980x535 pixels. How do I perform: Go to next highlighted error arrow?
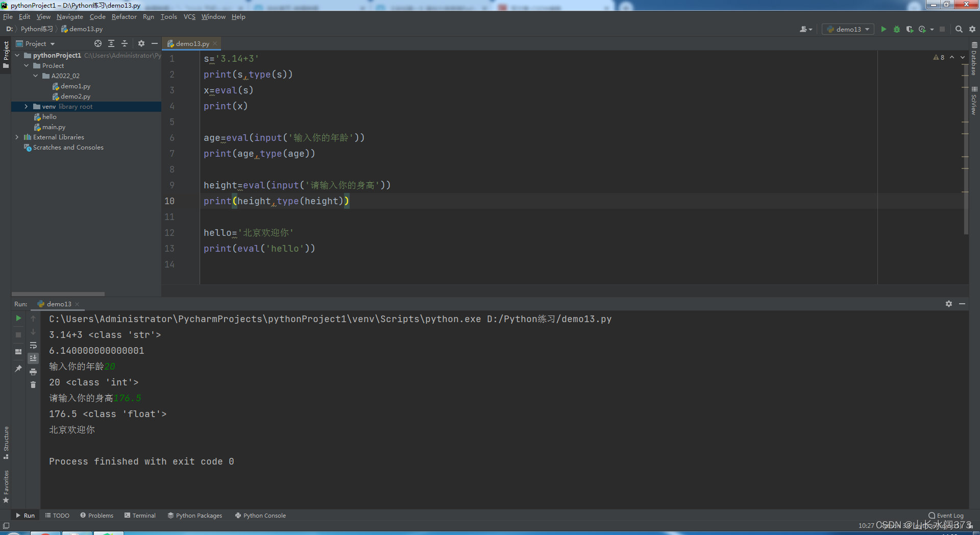963,57
